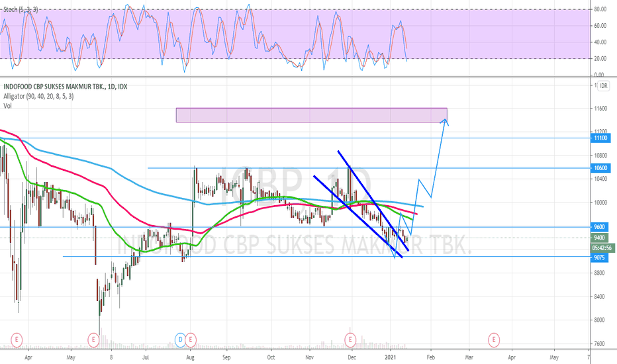Click the 60.00 level on the Stoch scale
Viewport: 617px width, 364px height.
pos(600,26)
